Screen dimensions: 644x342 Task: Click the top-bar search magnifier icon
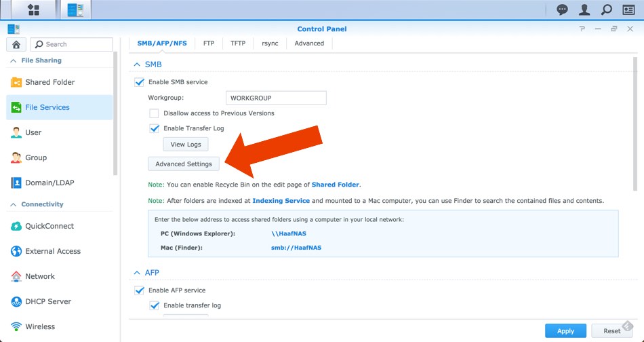(x=607, y=9)
